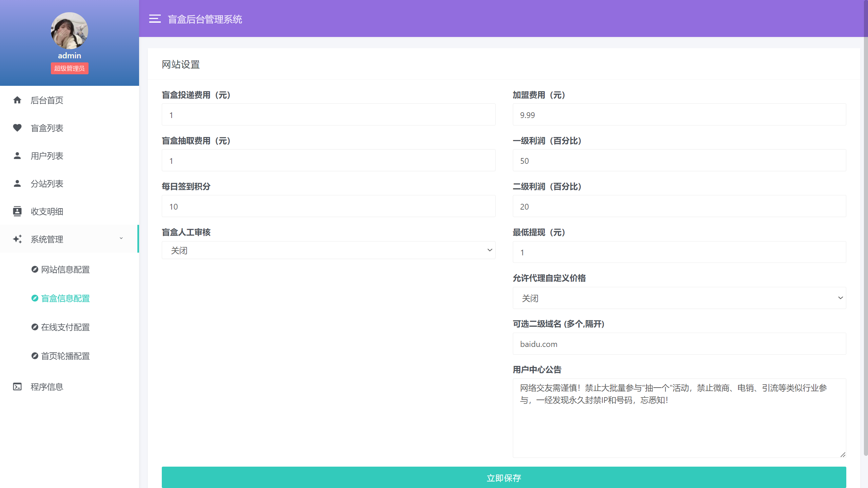Click the program icon next to 程序信息
This screenshot has width=868, height=488.
click(18, 386)
